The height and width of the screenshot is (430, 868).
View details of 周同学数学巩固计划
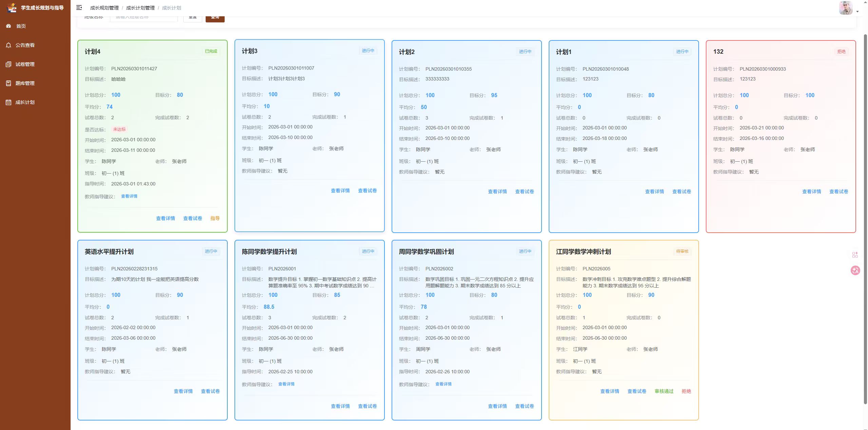point(497,406)
